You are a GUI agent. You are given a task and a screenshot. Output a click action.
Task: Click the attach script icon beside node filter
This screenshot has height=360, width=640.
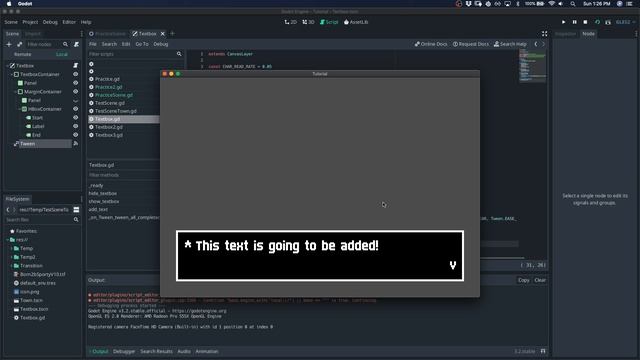[x=76, y=44]
